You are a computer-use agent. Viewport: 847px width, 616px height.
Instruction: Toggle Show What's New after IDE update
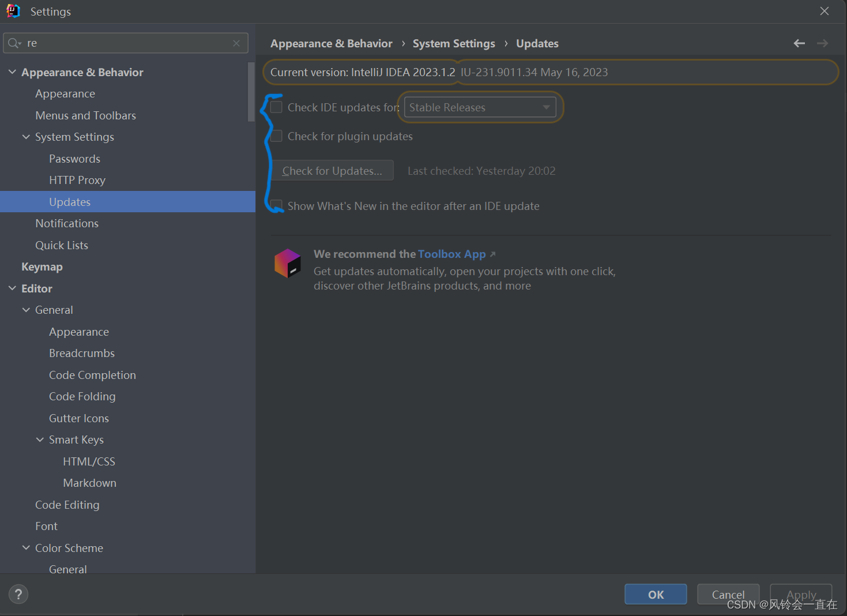pos(277,206)
